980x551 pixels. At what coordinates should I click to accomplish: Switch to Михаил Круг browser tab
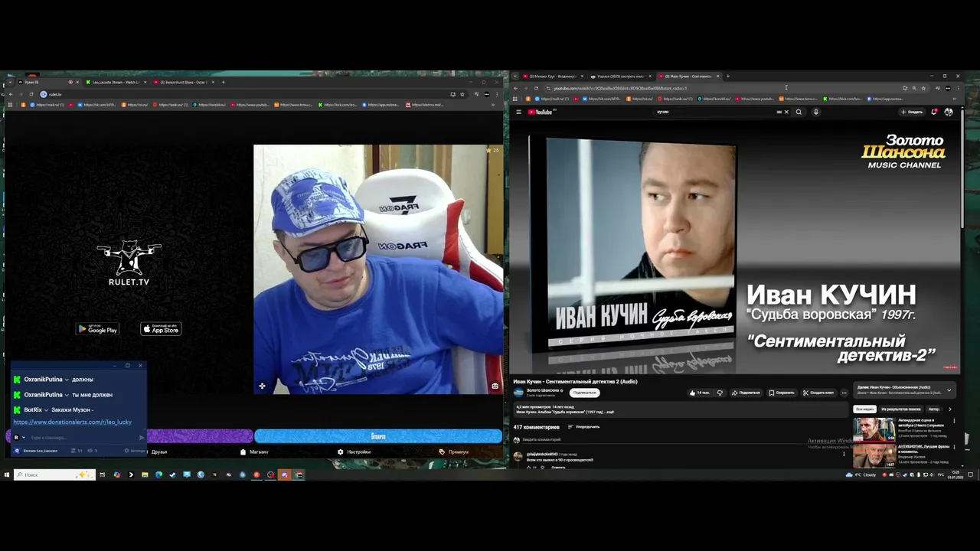coord(552,77)
